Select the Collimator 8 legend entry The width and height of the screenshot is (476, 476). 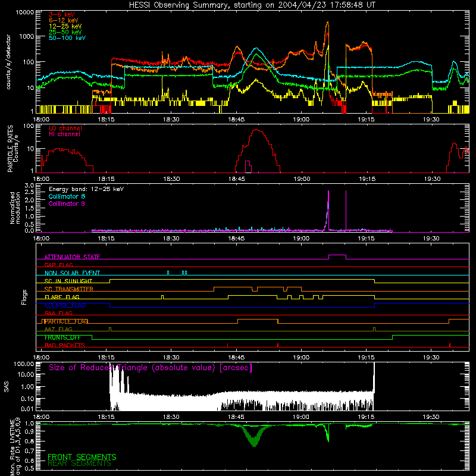coord(67,196)
